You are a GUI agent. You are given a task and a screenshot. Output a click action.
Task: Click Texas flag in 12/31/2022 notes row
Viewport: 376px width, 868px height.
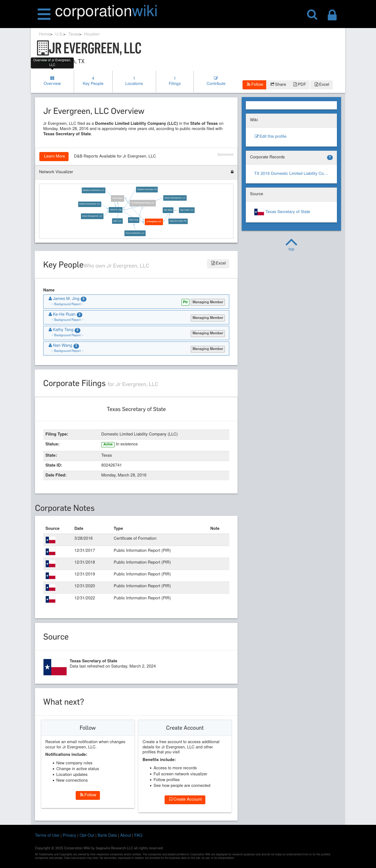click(x=50, y=599)
